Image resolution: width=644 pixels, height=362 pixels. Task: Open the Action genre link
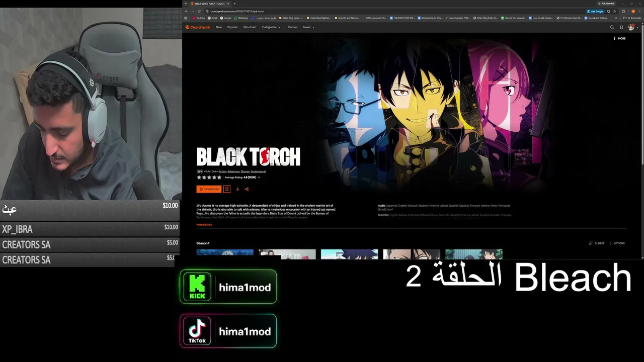[222, 171]
